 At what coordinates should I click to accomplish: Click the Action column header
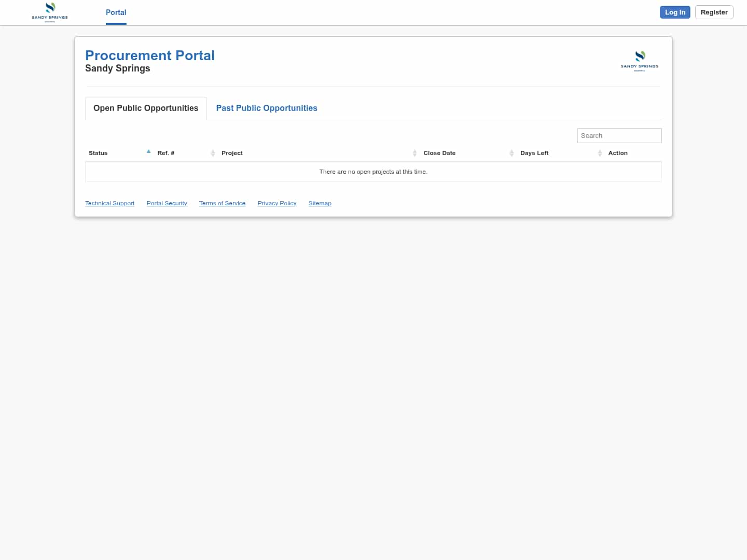pyautogui.click(x=617, y=153)
